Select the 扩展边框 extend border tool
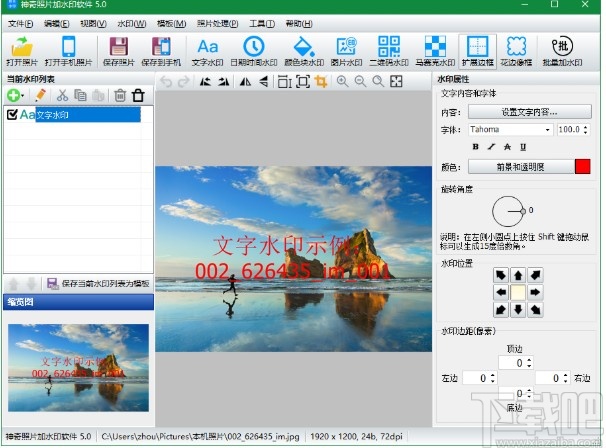The width and height of the screenshot is (606, 448). coord(478,51)
